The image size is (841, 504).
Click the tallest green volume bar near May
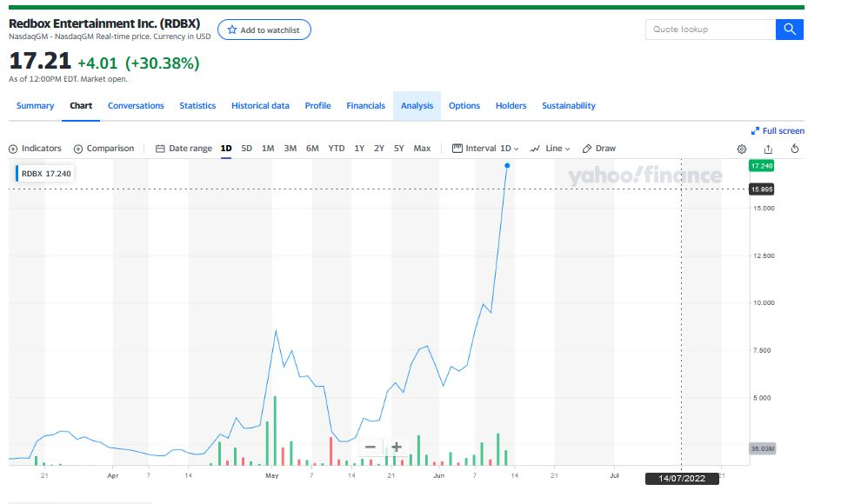[275, 430]
